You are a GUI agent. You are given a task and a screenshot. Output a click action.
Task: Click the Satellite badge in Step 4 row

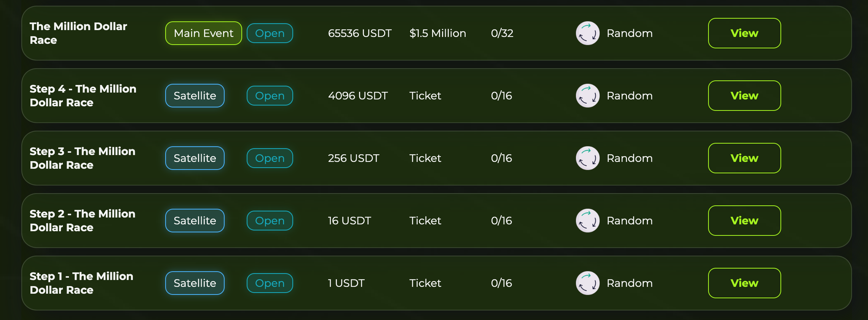pyautogui.click(x=195, y=96)
